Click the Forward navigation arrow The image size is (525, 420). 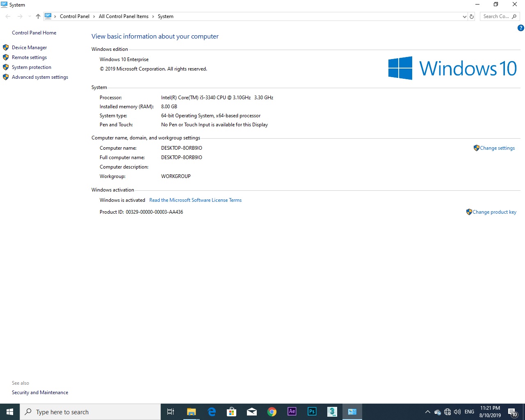tap(20, 16)
